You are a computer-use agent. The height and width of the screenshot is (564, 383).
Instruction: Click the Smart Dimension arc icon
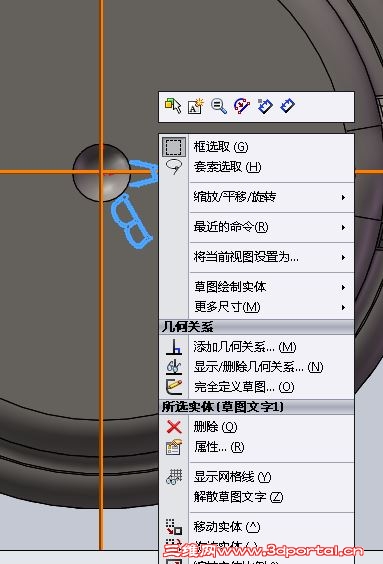242,106
